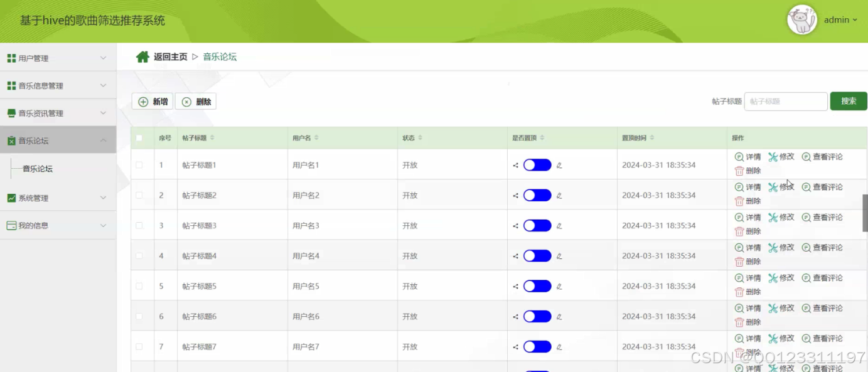Select 音乐论坛 submenu item
The height and width of the screenshot is (372, 868).
38,169
